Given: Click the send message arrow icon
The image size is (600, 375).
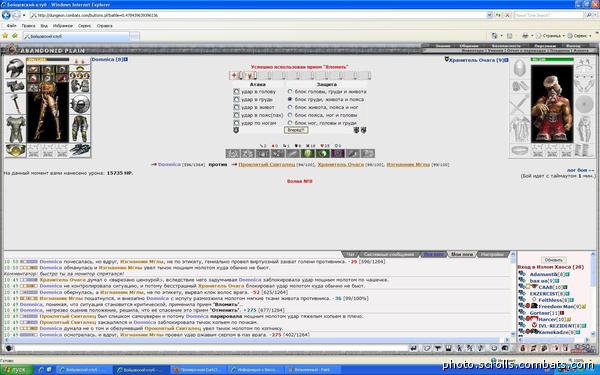Looking at the screenshot, I should tap(413, 348).
